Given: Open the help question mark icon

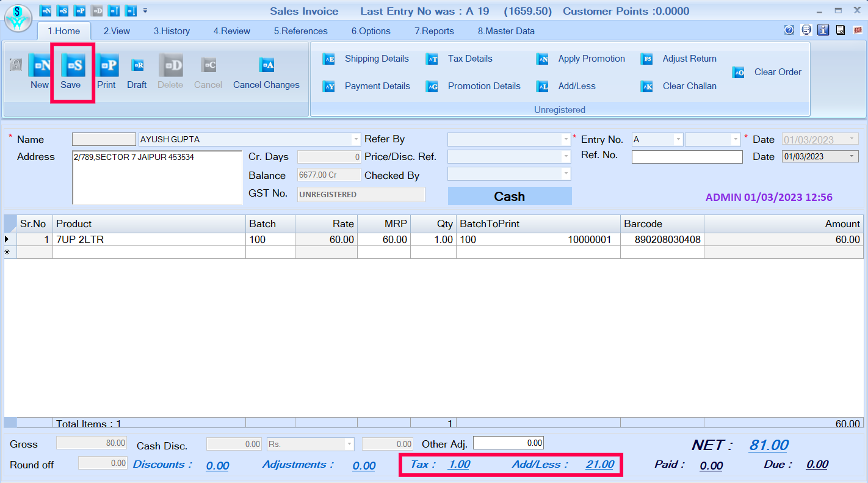Looking at the screenshot, I should [x=789, y=30].
